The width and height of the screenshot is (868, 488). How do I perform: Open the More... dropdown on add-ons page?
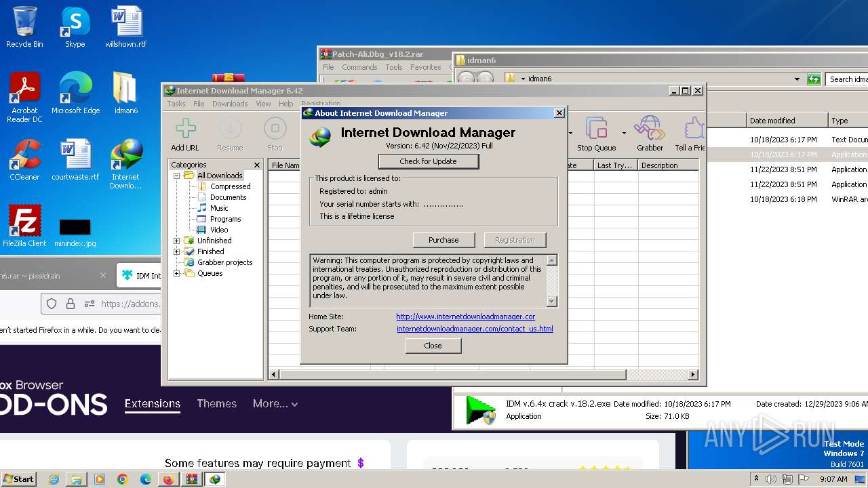[275, 403]
